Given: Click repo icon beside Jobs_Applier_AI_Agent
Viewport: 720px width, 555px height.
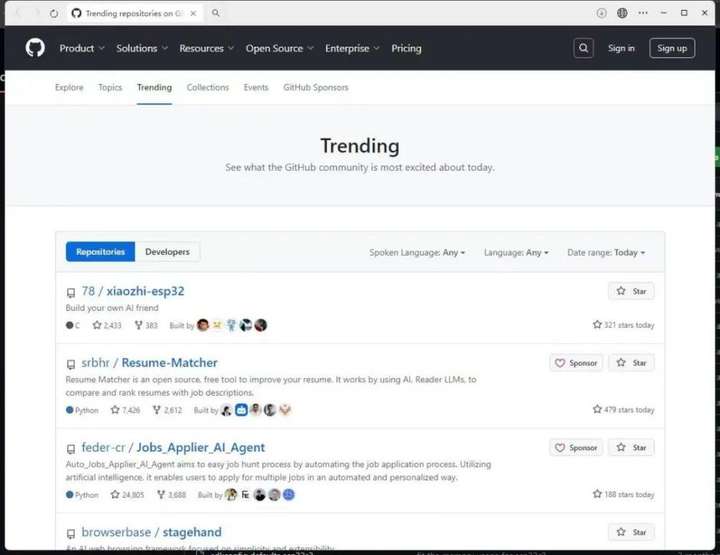Looking at the screenshot, I should [71, 448].
